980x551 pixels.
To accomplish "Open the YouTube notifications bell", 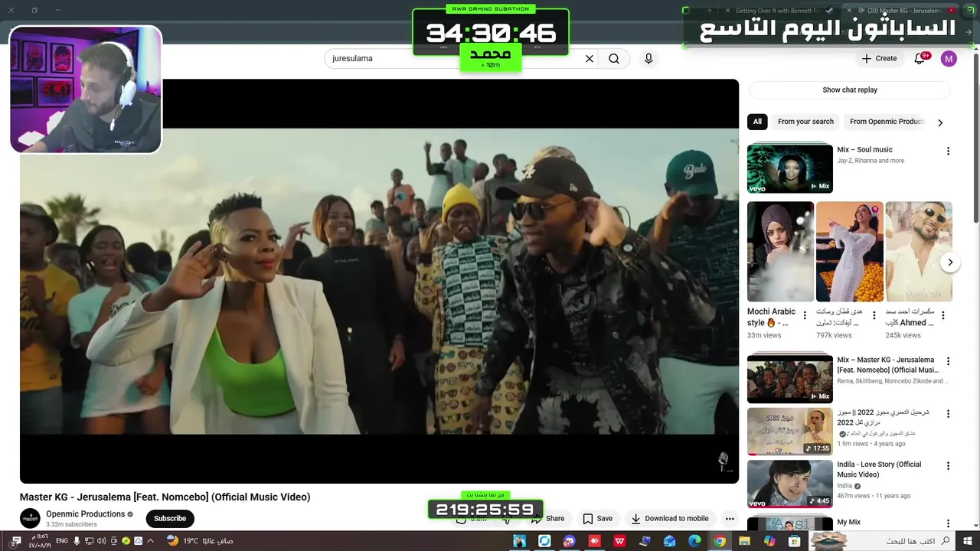I will [x=920, y=58].
